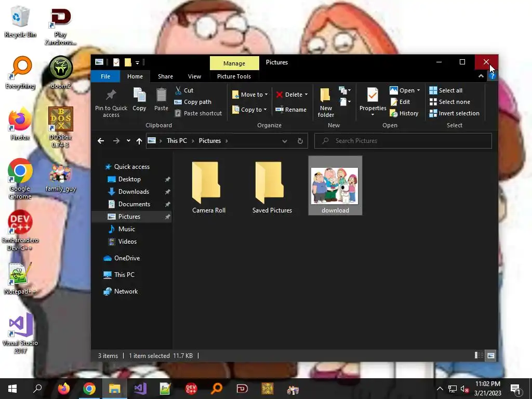Select the Recycle Bin desktop icon
This screenshot has height=399, width=532.
(x=20, y=21)
